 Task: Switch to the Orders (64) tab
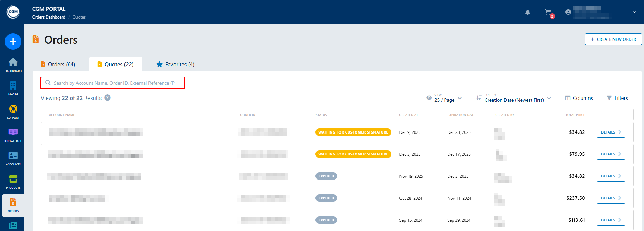58,65
